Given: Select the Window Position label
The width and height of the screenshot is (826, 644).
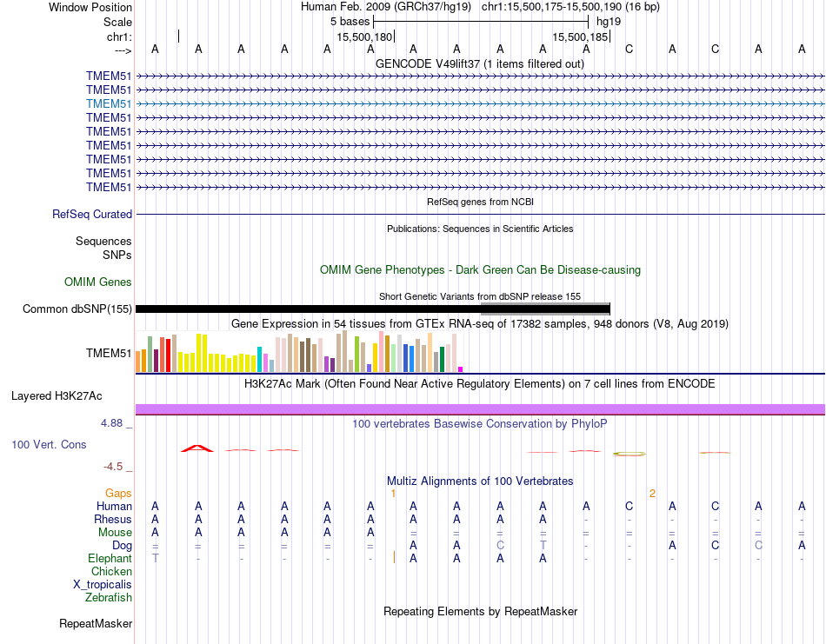Looking at the screenshot, I should point(90,7).
